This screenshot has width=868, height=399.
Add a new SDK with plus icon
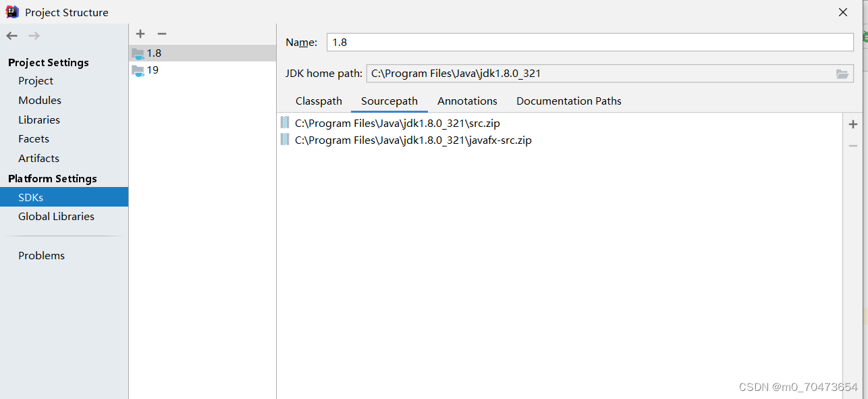140,34
